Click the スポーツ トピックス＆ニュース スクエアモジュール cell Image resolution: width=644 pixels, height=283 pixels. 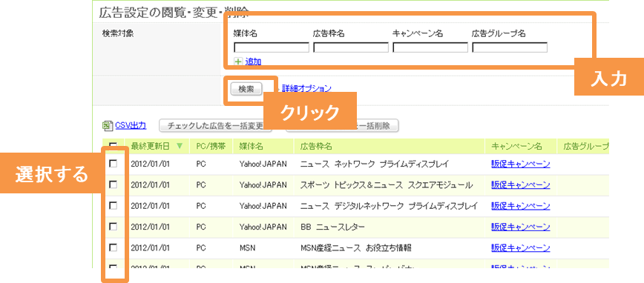pyautogui.click(x=387, y=185)
